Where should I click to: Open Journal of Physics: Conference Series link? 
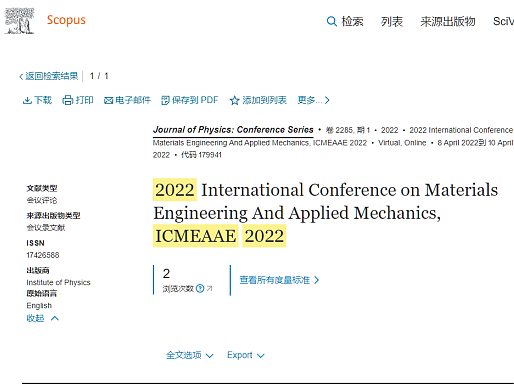[x=233, y=130]
